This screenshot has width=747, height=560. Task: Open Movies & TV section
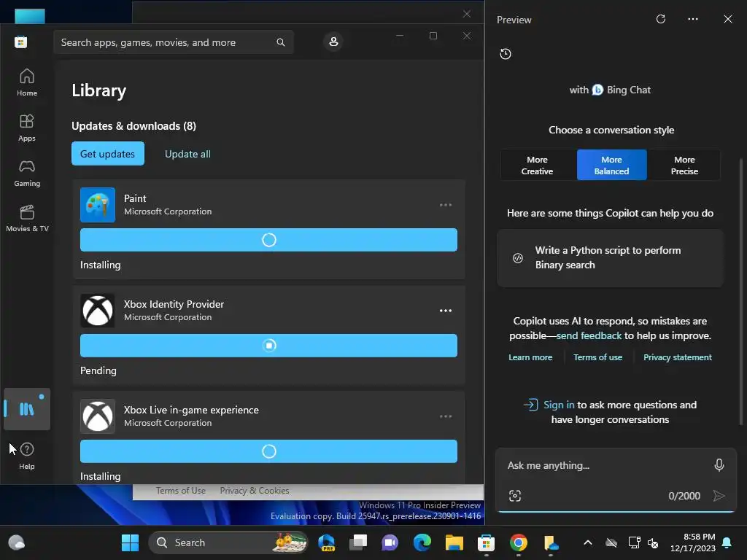(x=27, y=218)
